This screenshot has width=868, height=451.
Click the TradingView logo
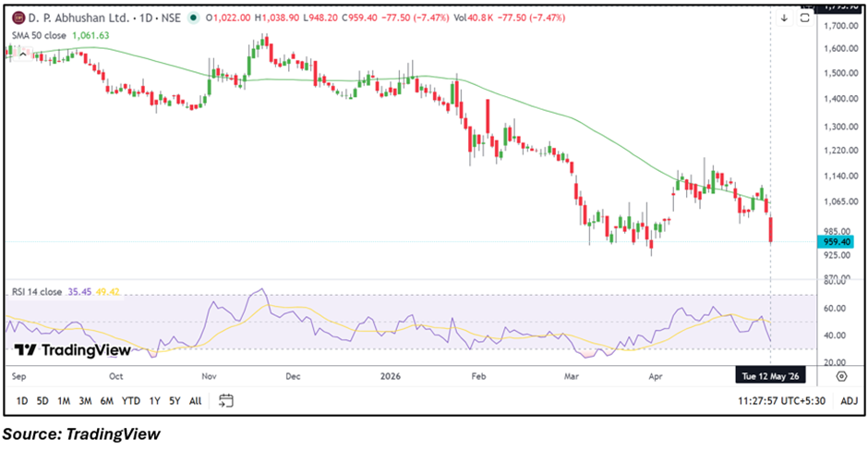coord(73,350)
